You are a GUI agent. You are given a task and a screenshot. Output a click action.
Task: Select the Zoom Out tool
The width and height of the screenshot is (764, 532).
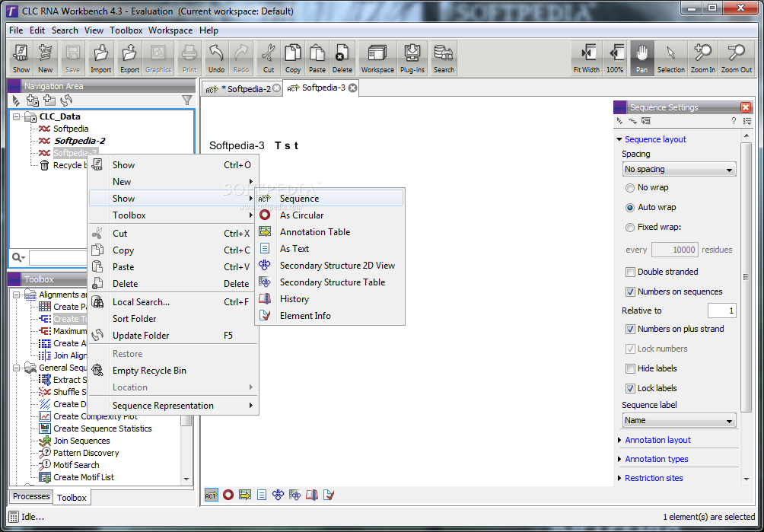coord(737,58)
